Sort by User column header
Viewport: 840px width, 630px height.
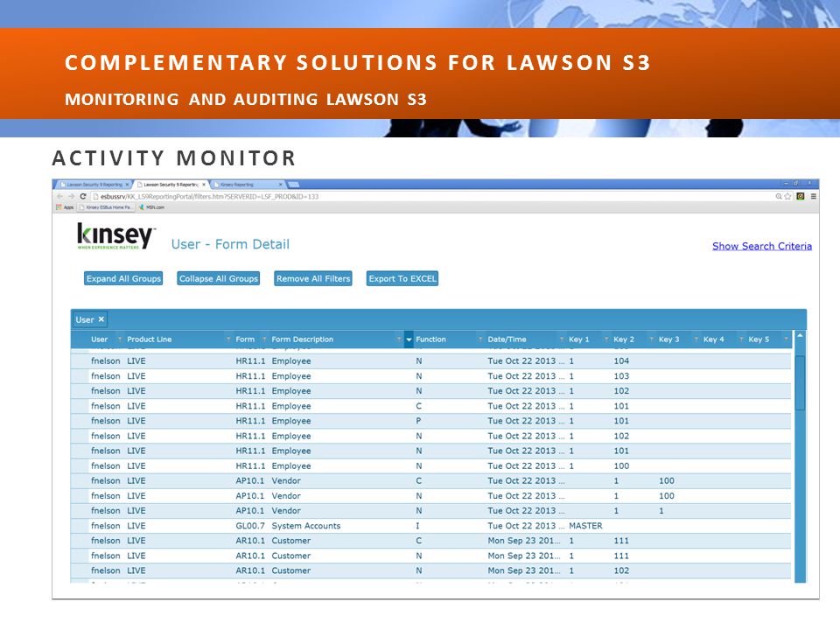pyautogui.click(x=100, y=339)
